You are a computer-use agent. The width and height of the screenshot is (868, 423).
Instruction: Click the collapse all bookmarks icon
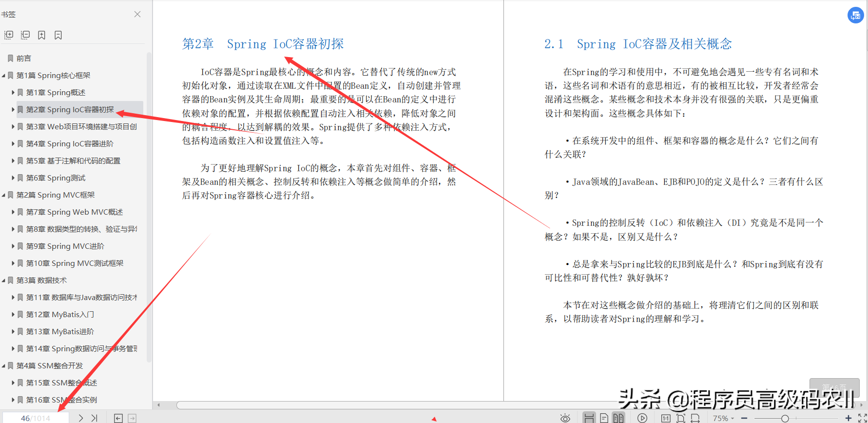point(25,35)
